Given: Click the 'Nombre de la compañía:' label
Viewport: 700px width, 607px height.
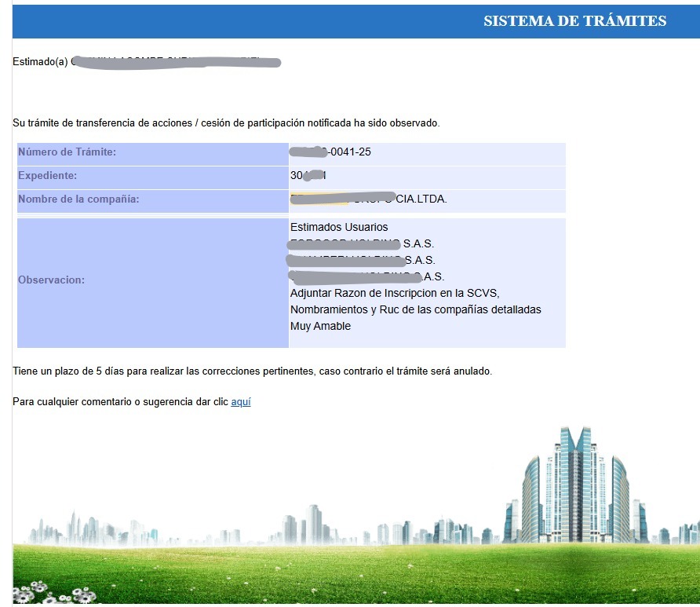Looking at the screenshot, I should 78,199.
